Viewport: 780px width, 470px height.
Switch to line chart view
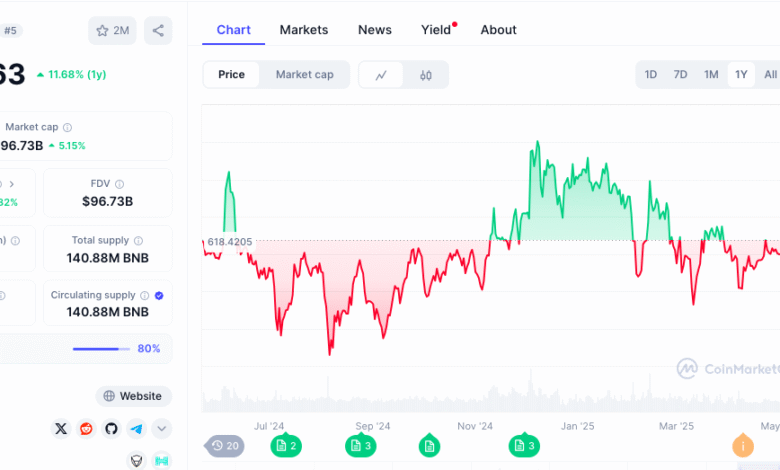click(382, 75)
